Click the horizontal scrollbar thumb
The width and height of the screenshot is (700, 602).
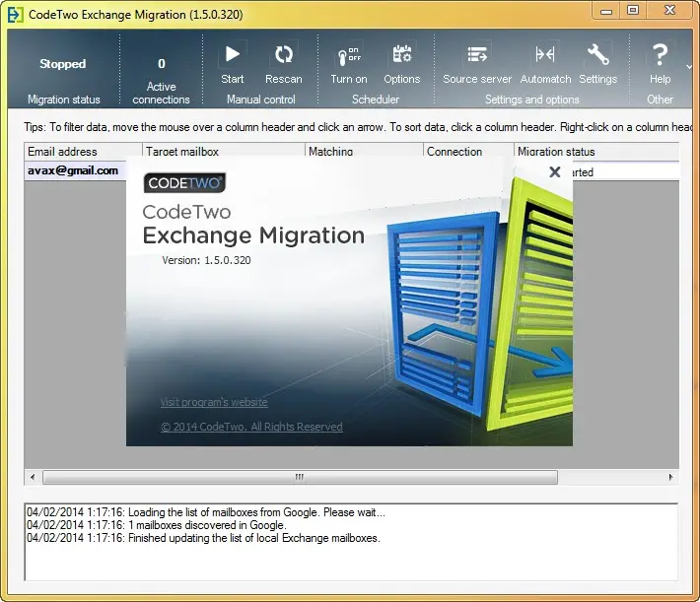coord(300,477)
